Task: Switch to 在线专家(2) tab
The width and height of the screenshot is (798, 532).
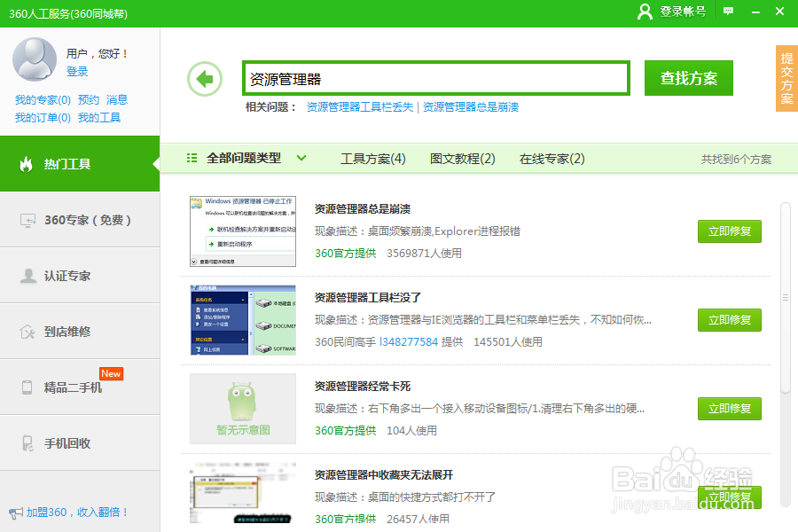Action: 552,159
